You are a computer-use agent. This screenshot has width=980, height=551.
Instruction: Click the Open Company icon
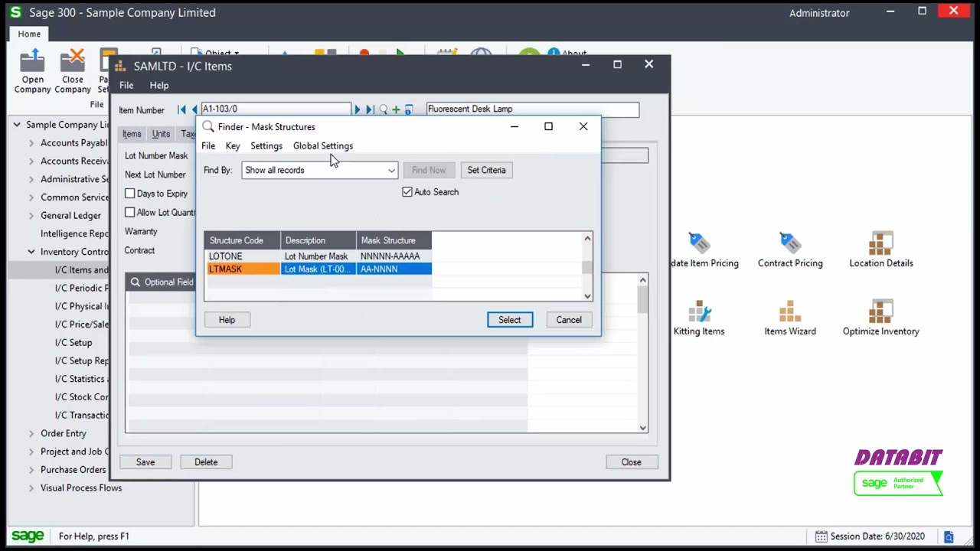click(32, 60)
